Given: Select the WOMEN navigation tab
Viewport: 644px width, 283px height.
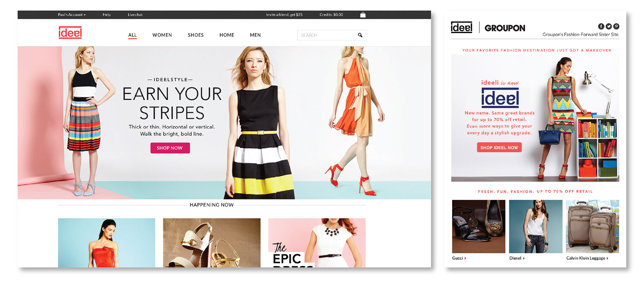Looking at the screenshot, I should tap(162, 35).
